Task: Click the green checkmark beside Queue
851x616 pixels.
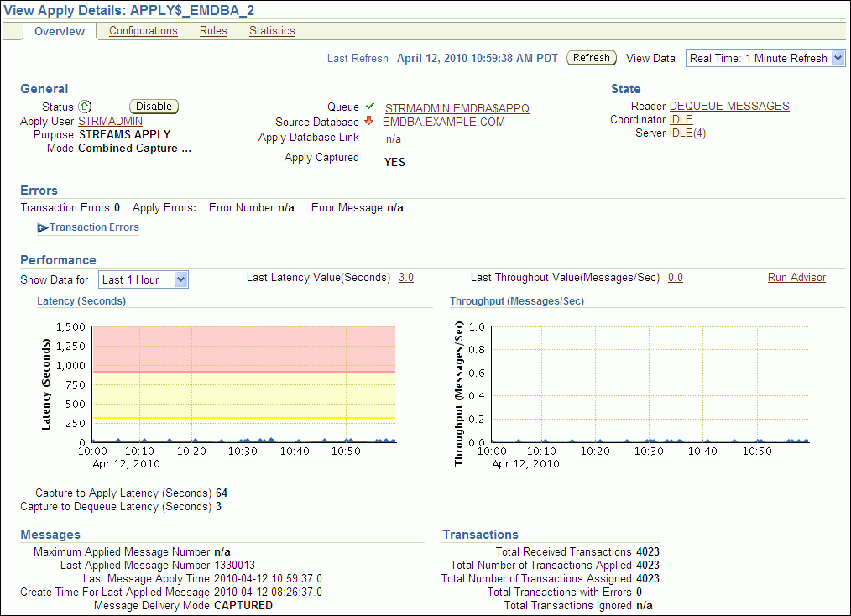Action: click(368, 107)
